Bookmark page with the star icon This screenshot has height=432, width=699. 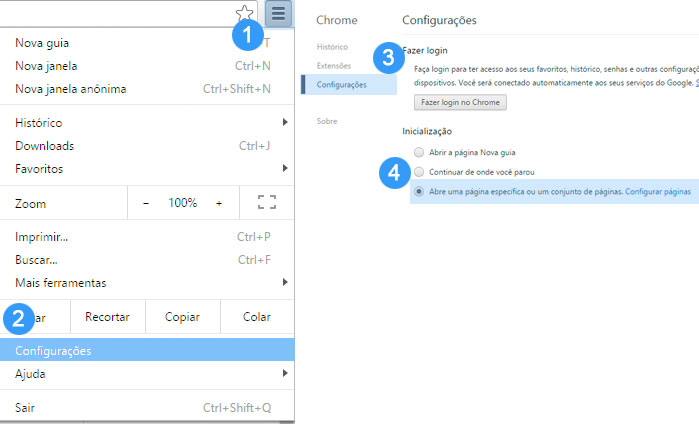[x=244, y=13]
